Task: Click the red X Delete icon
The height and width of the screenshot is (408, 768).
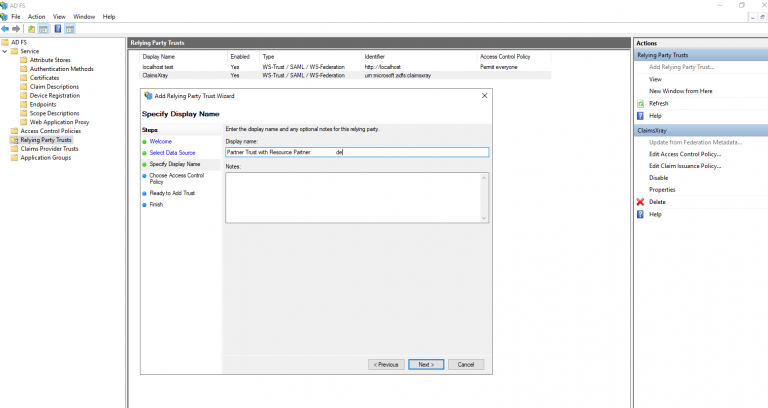Action: click(640, 202)
